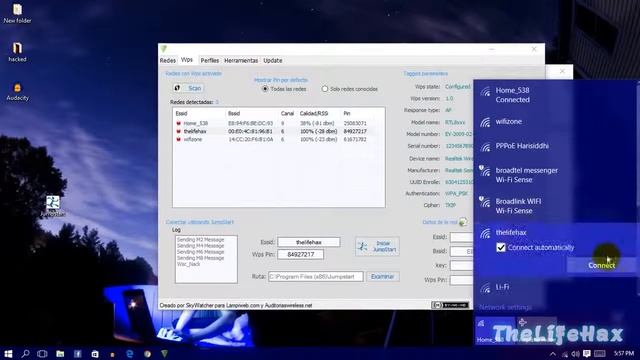The image size is (640, 360).
Task: Open the Herramientas tab
Action: click(241, 60)
